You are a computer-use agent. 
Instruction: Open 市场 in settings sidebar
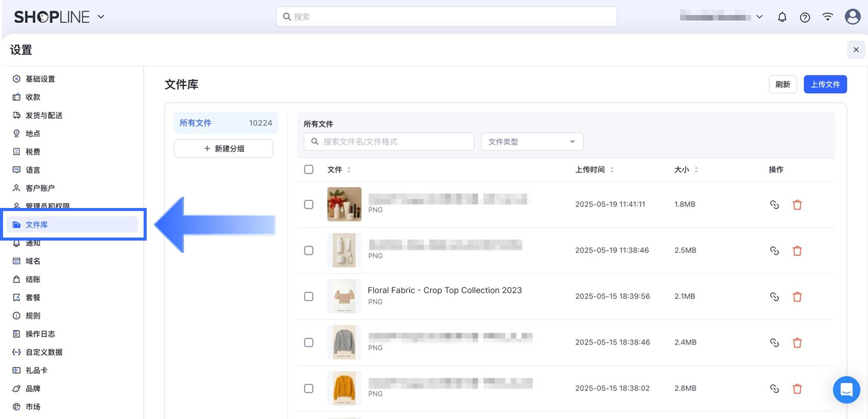[x=33, y=407]
